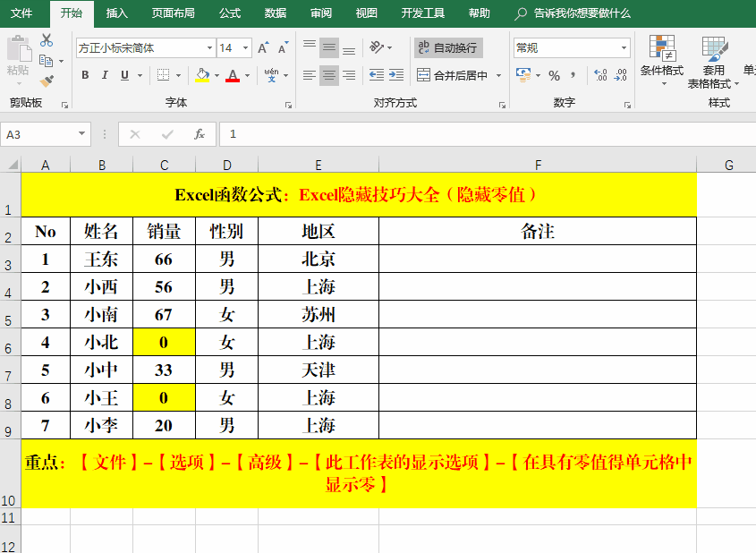Click the formula bar cancel X

[135, 134]
